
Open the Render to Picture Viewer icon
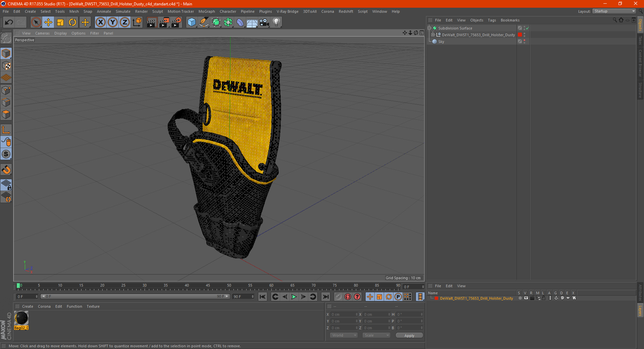164,22
